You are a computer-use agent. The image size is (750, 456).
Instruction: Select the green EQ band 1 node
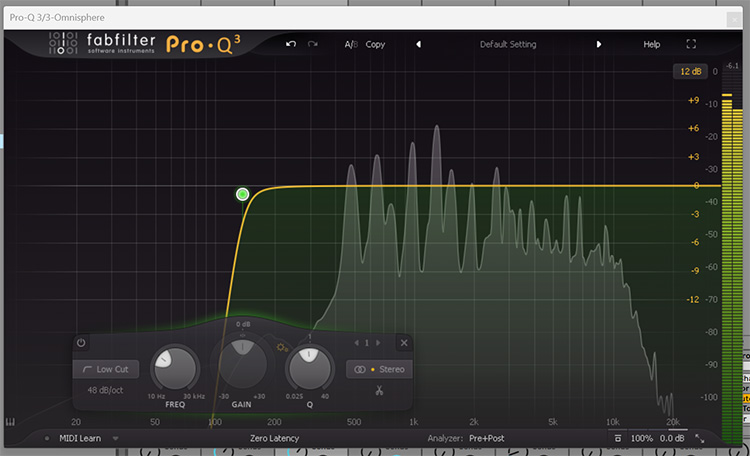coord(243,194)
